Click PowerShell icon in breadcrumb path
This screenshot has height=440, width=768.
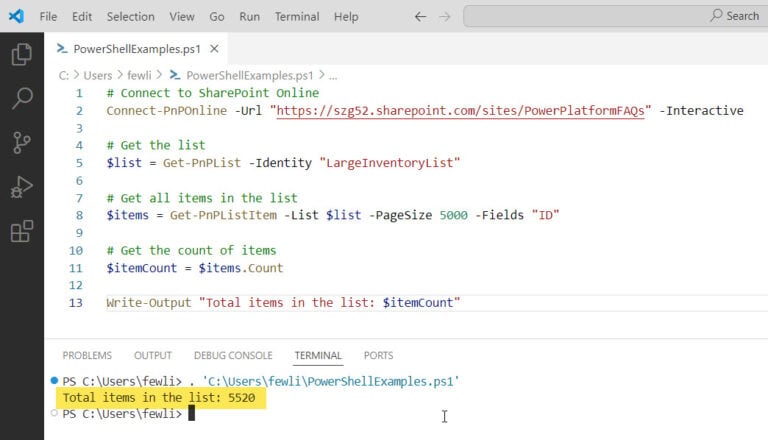(x=174, y=75)
